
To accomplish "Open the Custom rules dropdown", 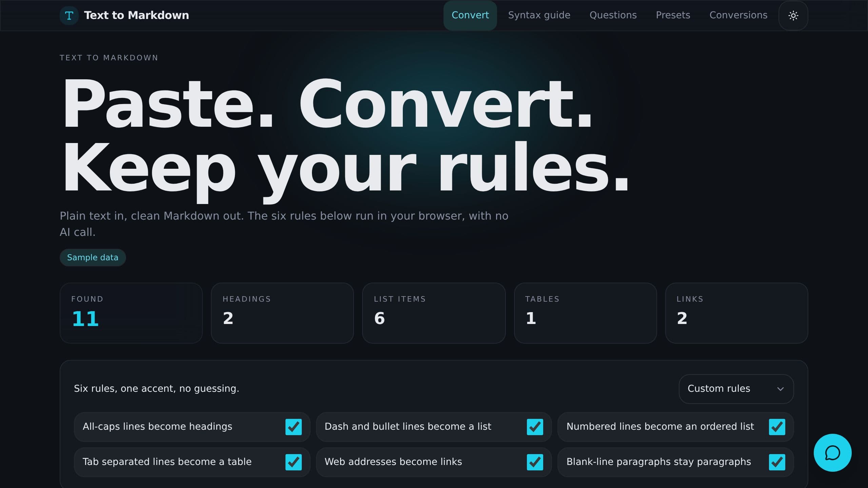I will 736,389.
